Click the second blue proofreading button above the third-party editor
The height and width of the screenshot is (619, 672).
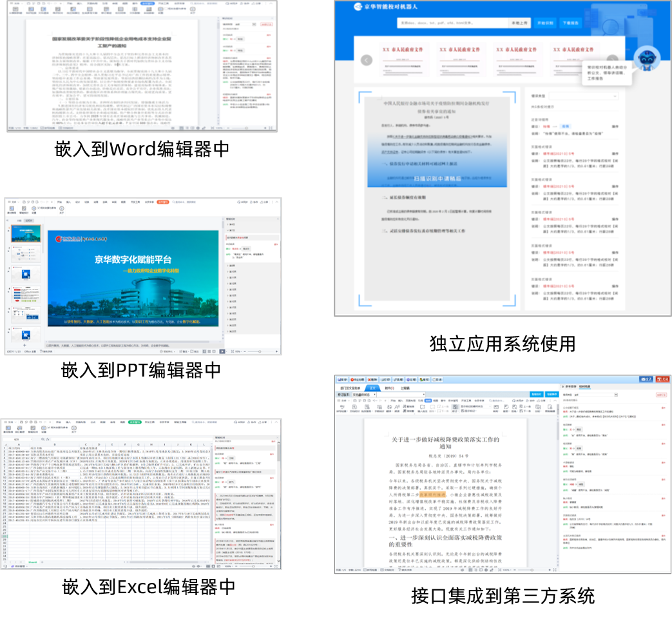pos(552,394)
